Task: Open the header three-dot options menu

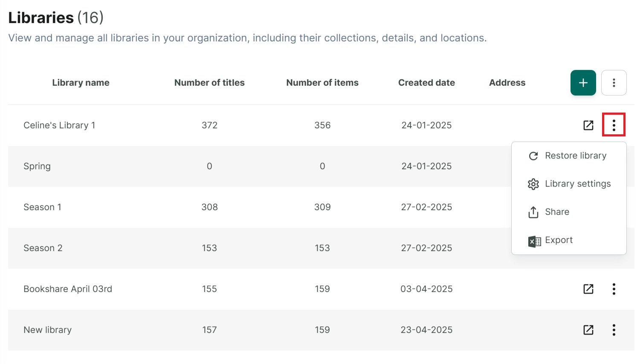Action: click(x=614, y=83)
